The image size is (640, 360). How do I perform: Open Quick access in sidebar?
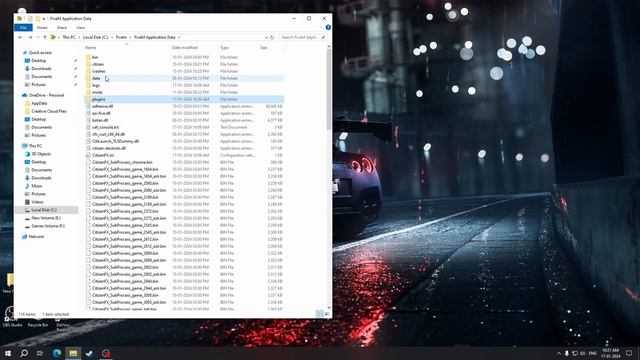click(x=40, y=53)
